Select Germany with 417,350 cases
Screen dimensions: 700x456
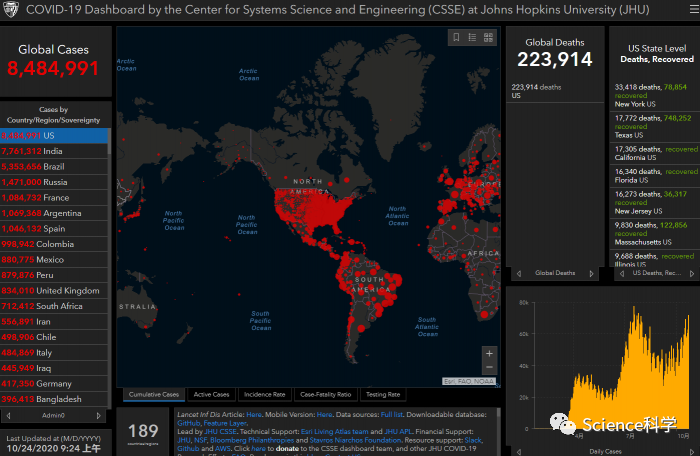[x=54, y=384]
